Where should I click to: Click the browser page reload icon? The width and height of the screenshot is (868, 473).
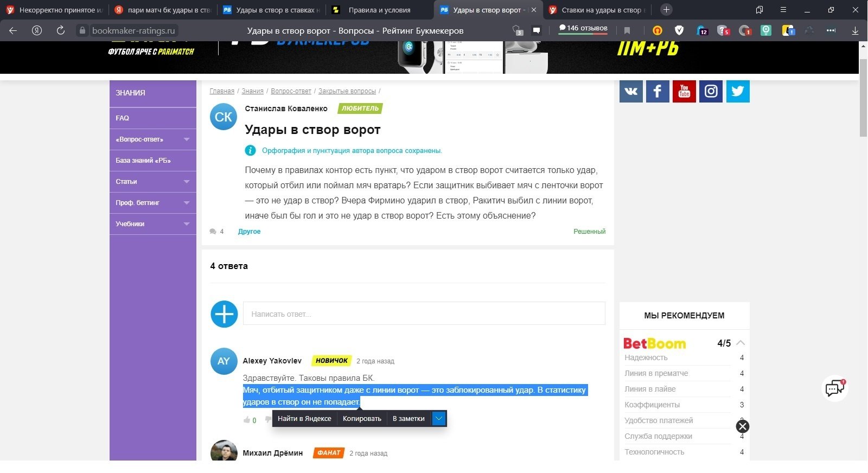pos(61,30)
